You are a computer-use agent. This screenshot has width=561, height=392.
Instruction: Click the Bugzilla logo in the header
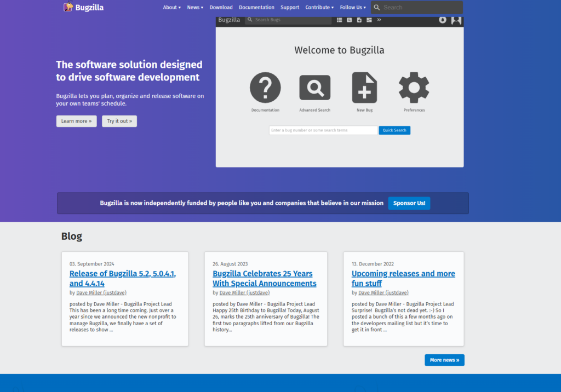coord(83,7)
